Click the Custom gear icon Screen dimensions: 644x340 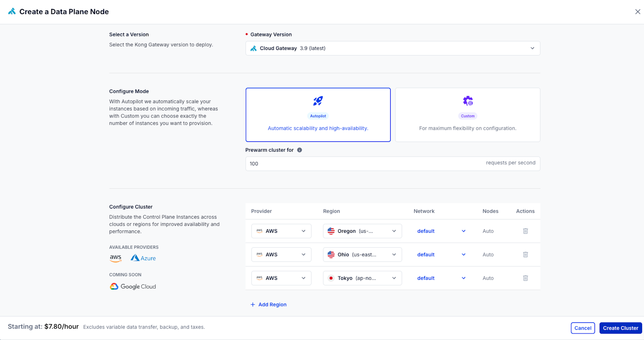[x=468, y=101]
